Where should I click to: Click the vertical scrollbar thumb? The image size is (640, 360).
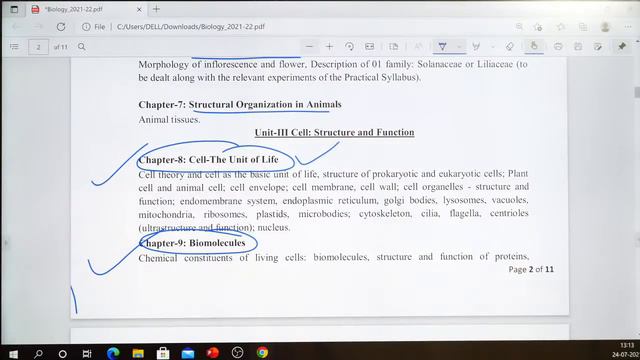(637, 92)
